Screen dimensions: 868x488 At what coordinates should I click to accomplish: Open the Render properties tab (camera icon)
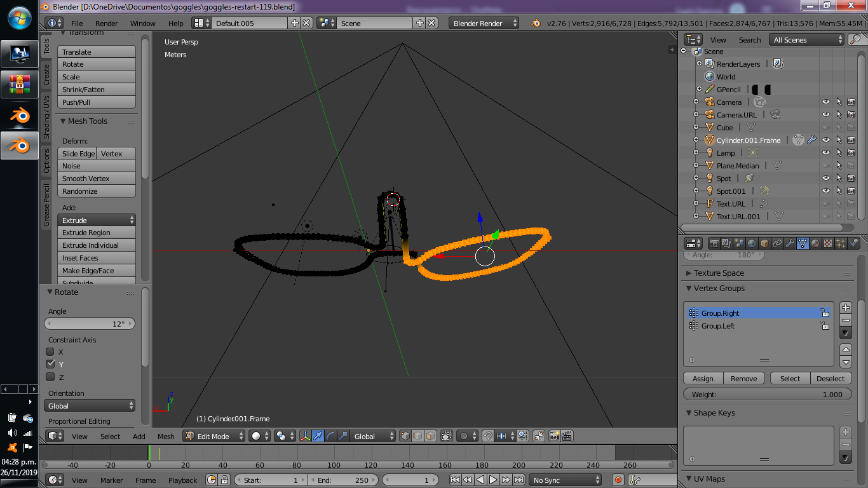coord(714,243)
